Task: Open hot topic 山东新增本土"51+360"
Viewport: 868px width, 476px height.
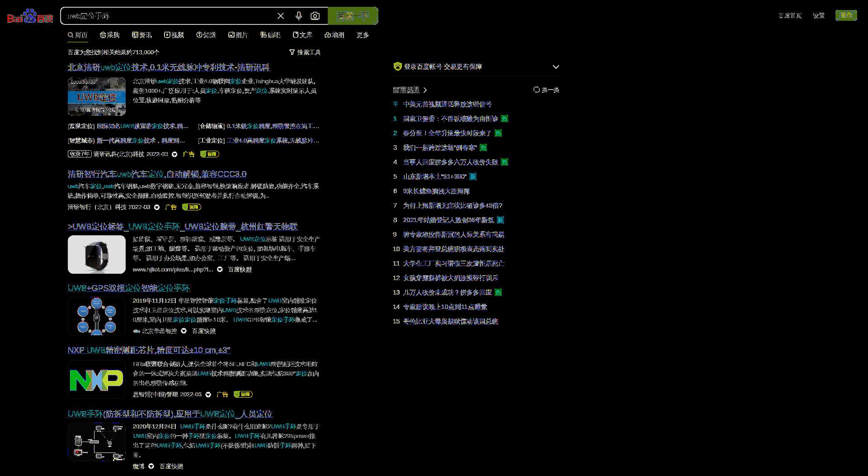Action: [x=435, y=177]
